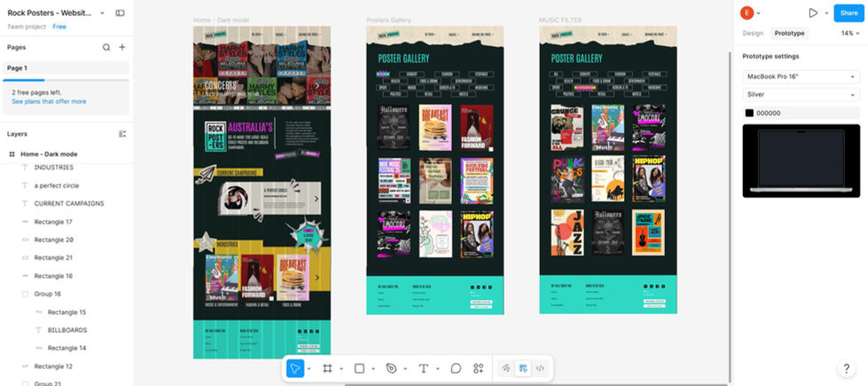Open See plans that offer more link

point(49,102)
